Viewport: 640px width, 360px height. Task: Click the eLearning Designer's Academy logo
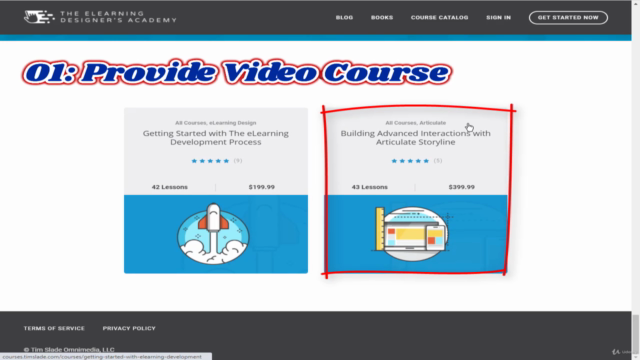point(100,17)
